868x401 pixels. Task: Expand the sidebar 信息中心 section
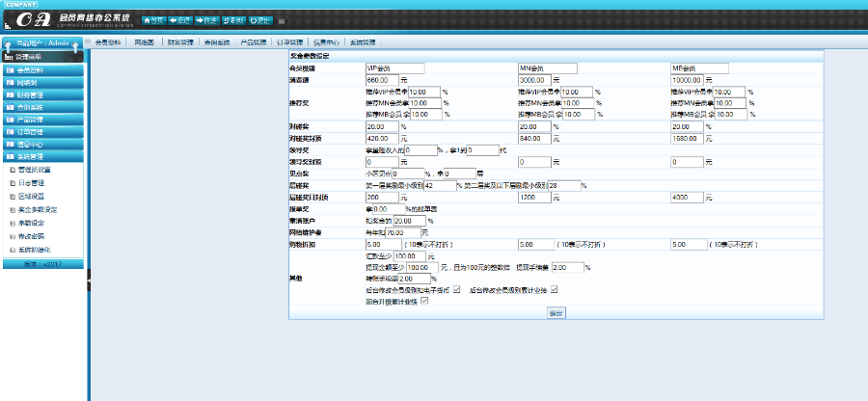(43, 145)
